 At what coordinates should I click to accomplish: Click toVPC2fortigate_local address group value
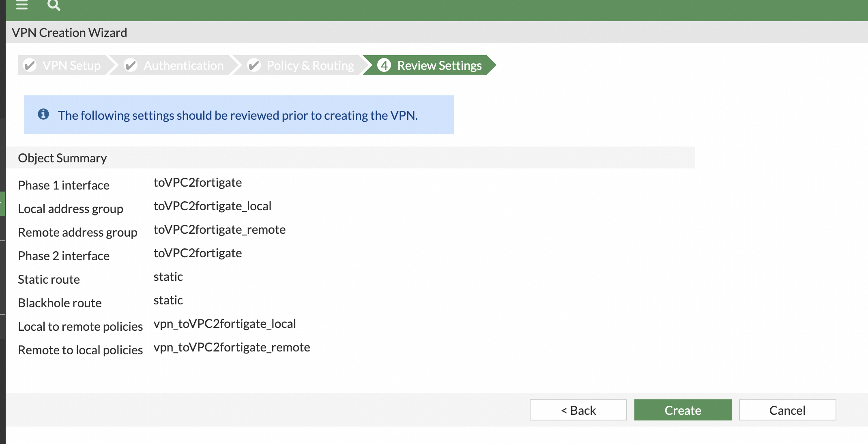coord(212,206)
